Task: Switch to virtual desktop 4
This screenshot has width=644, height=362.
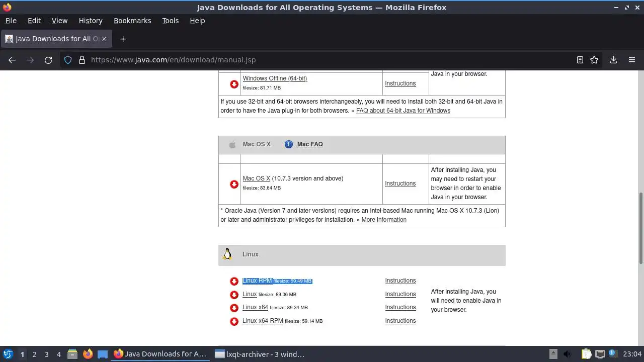Action: pos(58,354)
